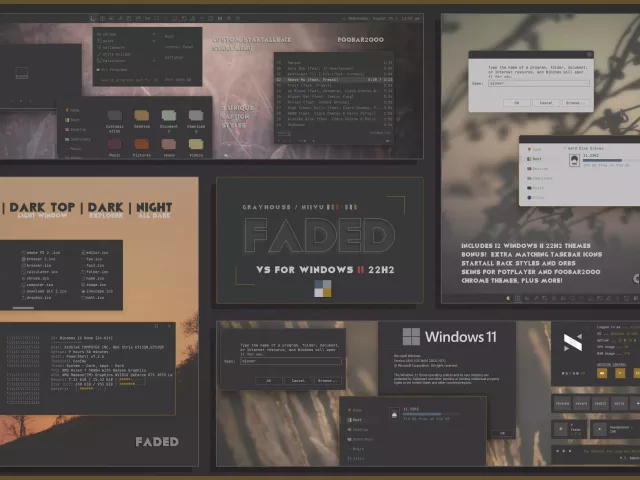Click the start orb on right preview taskbar

point(508,298)
